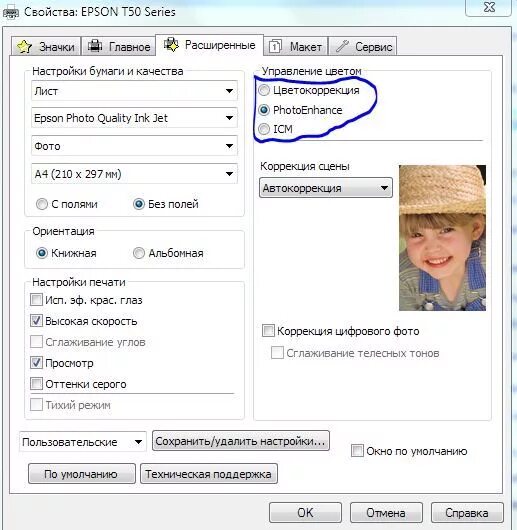The width and height of the screenshot is (517, 530).
Task: Tick the Тихий режим checkbox
Action: (36, 405)
